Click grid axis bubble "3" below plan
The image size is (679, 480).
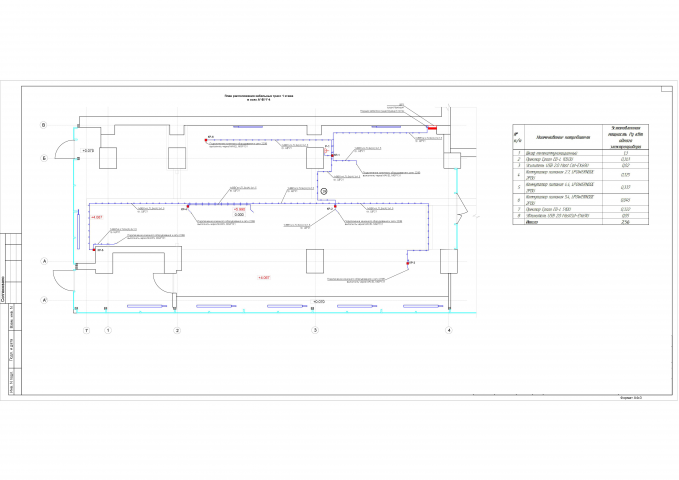pyautogui.click(x=315, y=330)
